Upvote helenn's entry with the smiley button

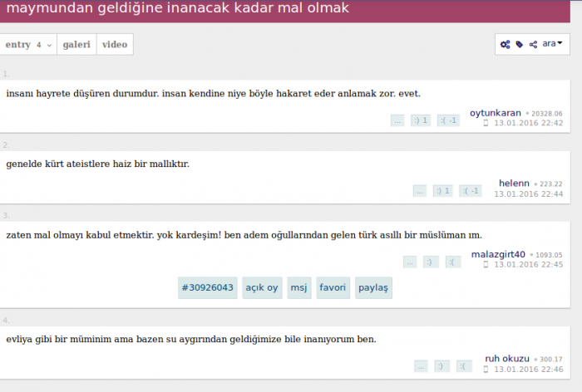coord(443,191)
